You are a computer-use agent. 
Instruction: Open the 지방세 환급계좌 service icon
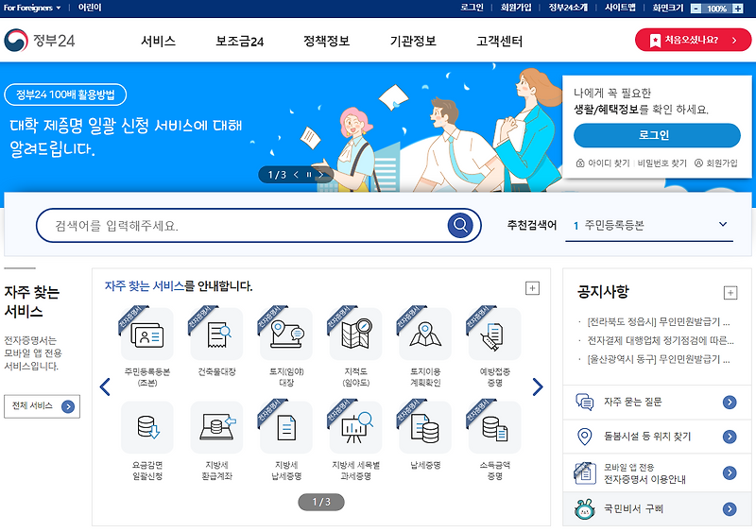pos(216,427)
